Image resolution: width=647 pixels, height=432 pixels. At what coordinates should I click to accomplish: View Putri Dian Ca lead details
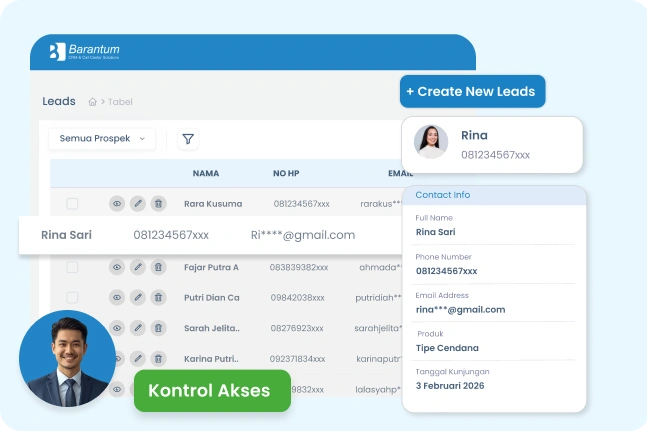click(x=117, y=297)
